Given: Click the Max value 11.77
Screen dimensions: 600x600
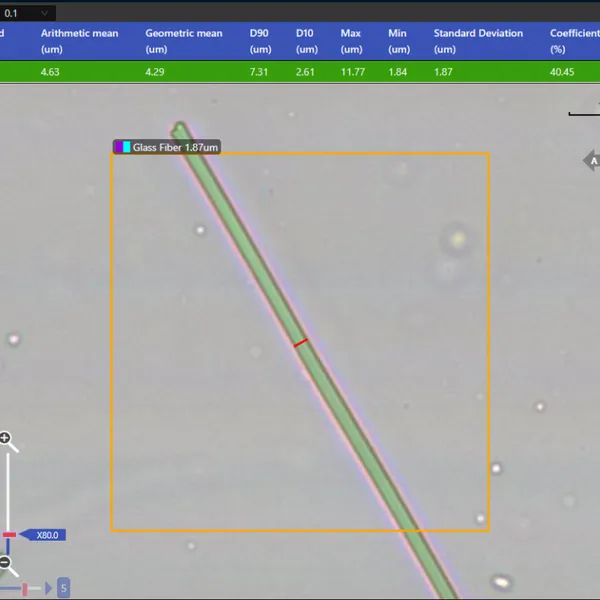Looking at the screenshot, I should click(353, 72).
